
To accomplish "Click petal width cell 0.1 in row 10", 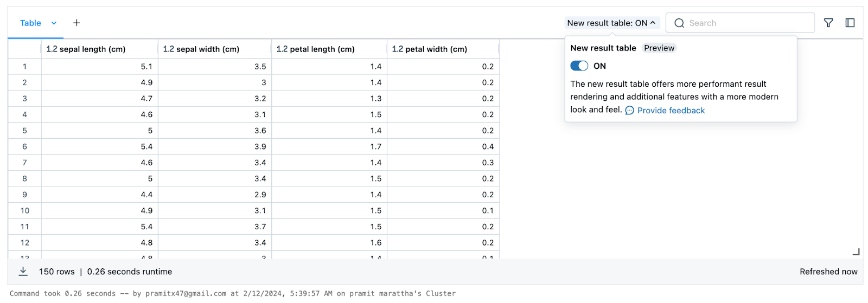I will pyautogui.click(x=443, y=210).
